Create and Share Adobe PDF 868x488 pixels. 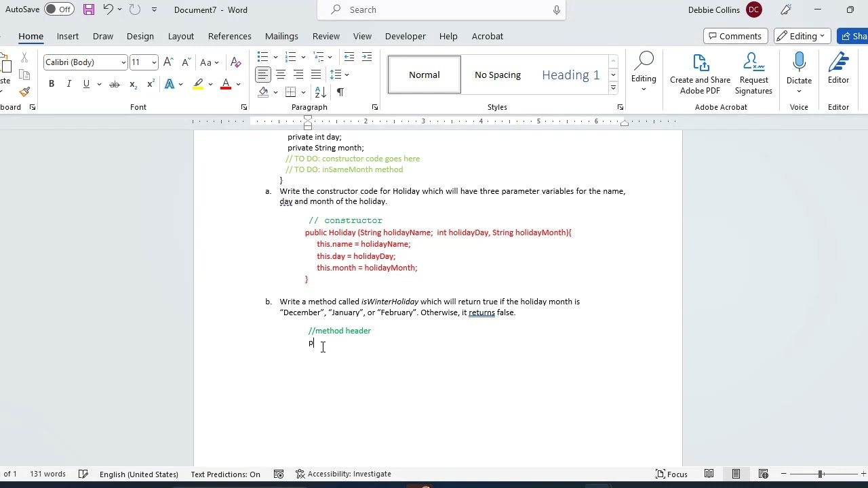[700, 75]
